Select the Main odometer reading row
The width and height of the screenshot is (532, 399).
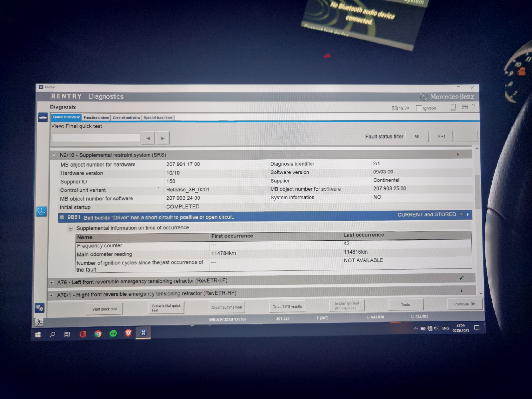tap(273, 253)
